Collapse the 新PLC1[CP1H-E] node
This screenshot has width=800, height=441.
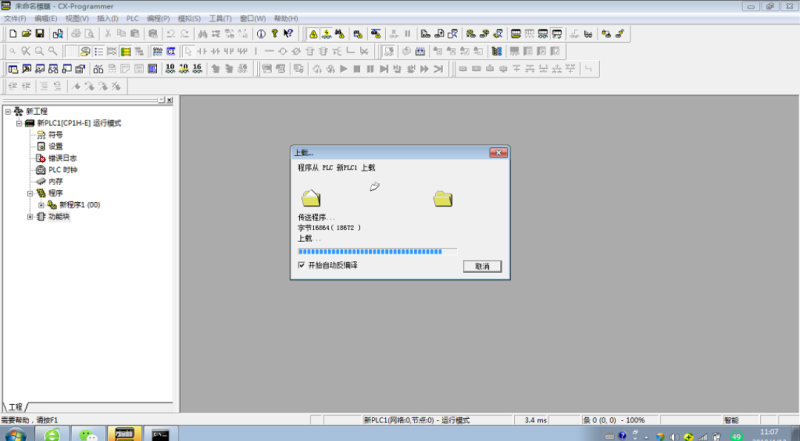pyautogui.click(x=19, y=123)
